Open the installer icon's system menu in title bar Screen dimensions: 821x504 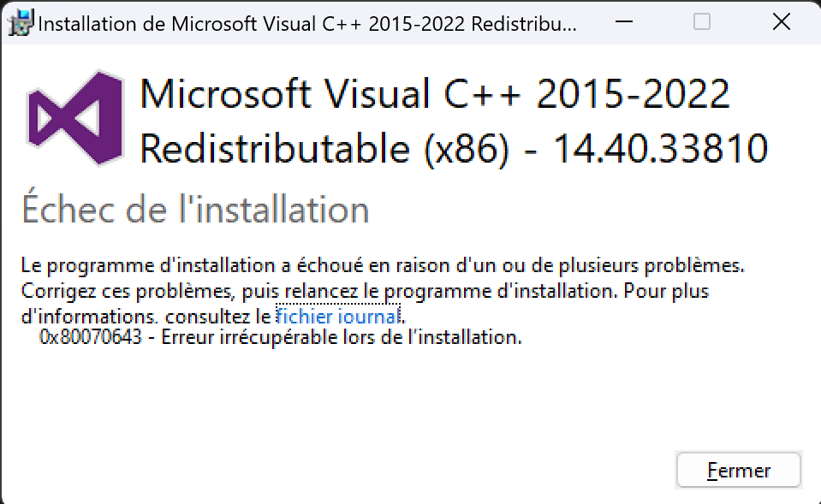tap(21, 23)
